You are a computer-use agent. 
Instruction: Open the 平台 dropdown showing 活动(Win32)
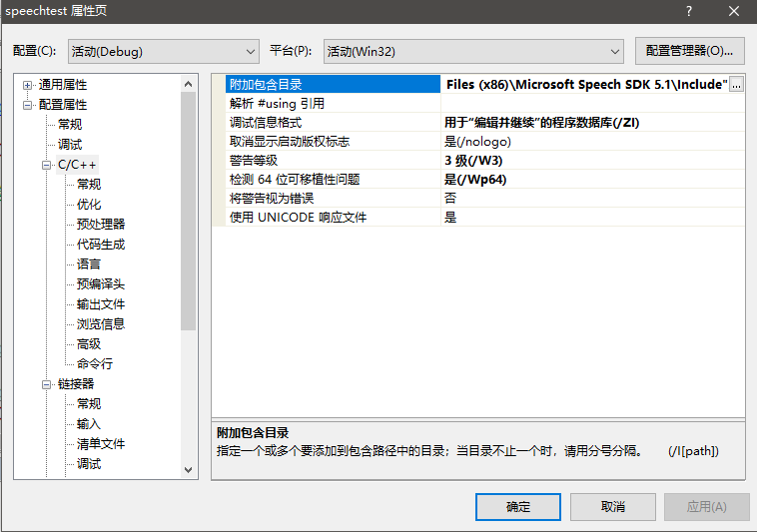[x=474, y=51]
